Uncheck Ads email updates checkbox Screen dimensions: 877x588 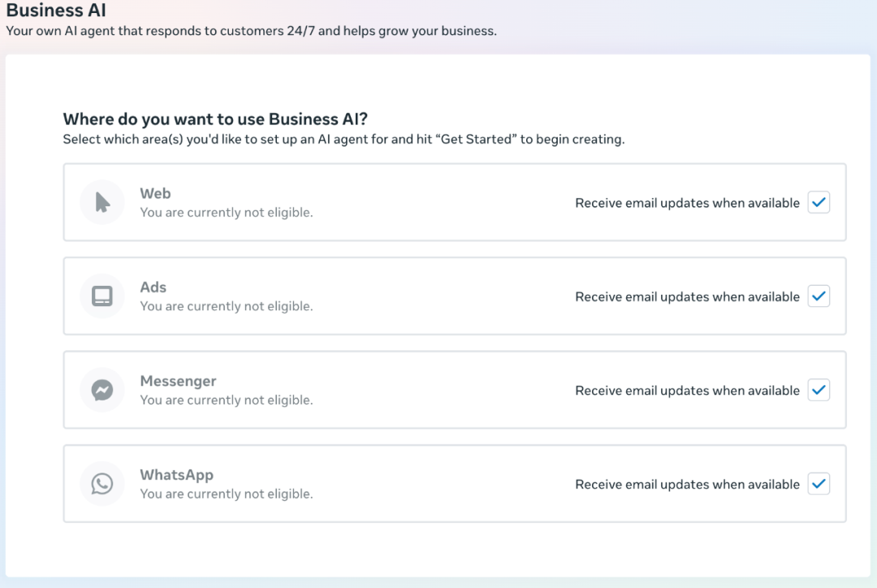819,296
